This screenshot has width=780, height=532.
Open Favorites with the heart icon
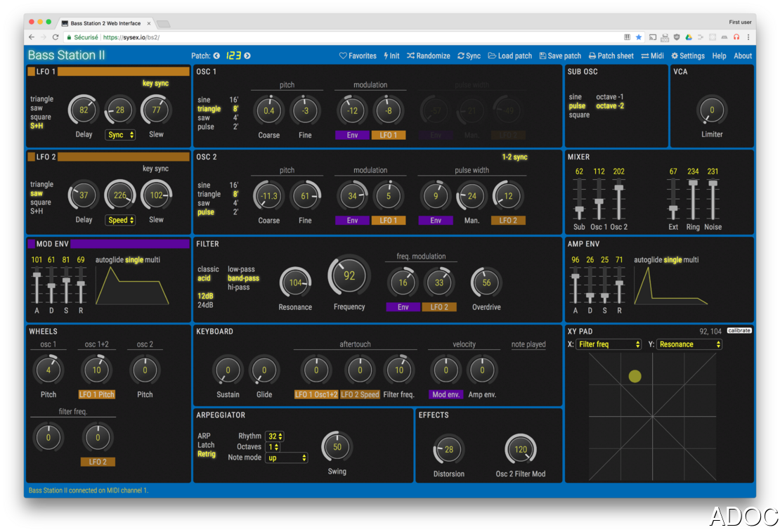pos(358,56)
